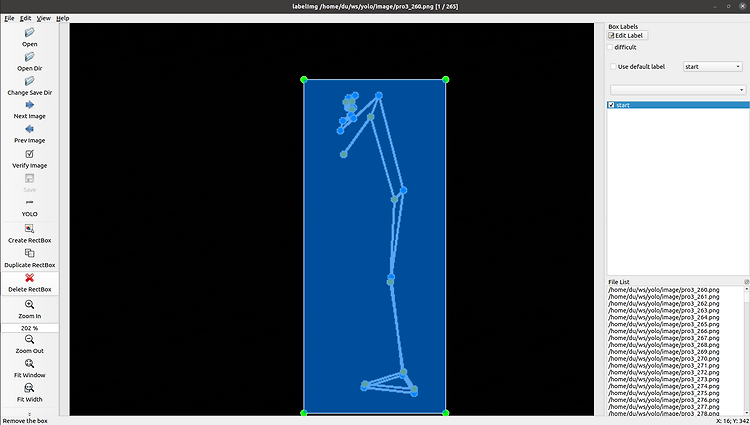Image resolution: width=750 pixels, height=425 pixels.
Task: Select file pro3_270.png in File List
Action: [663, 359]
